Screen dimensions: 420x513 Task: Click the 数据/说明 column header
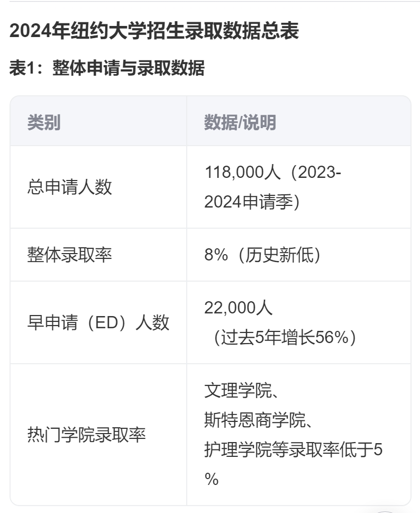(240, 123)
